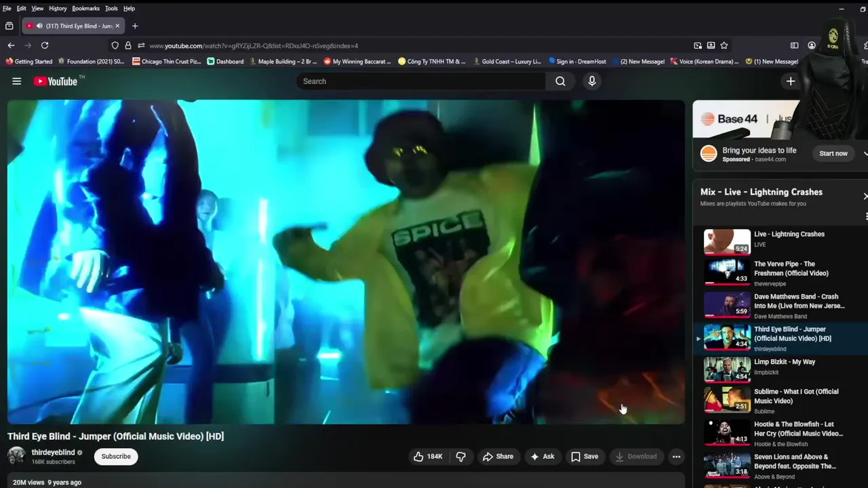Open the Help menu
868x488 pixels.
coord(129,8)
